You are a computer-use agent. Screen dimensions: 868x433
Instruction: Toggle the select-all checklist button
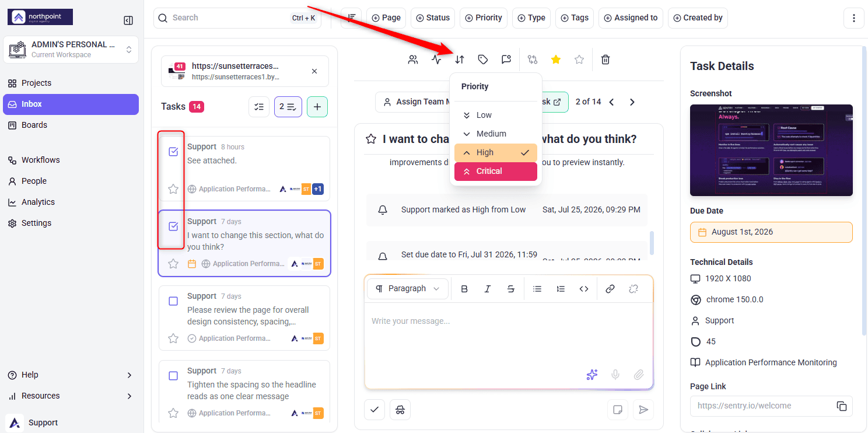coord(259,107)
